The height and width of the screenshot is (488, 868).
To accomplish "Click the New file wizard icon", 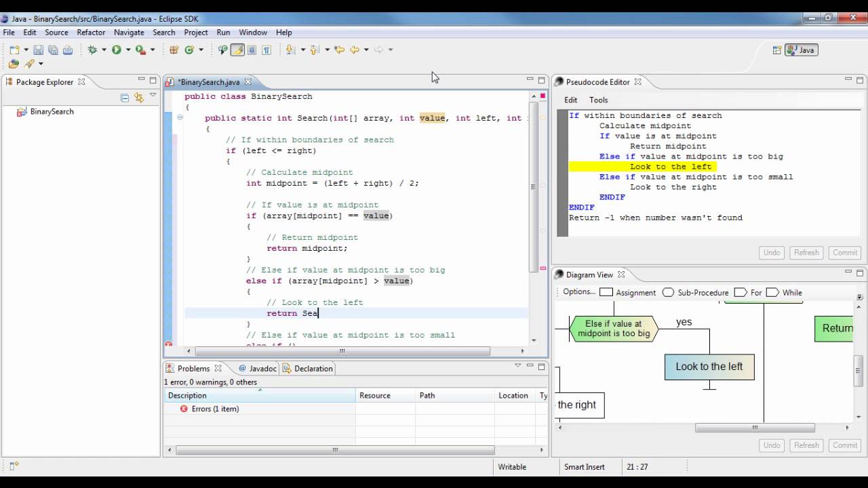I will pos(14,49).
